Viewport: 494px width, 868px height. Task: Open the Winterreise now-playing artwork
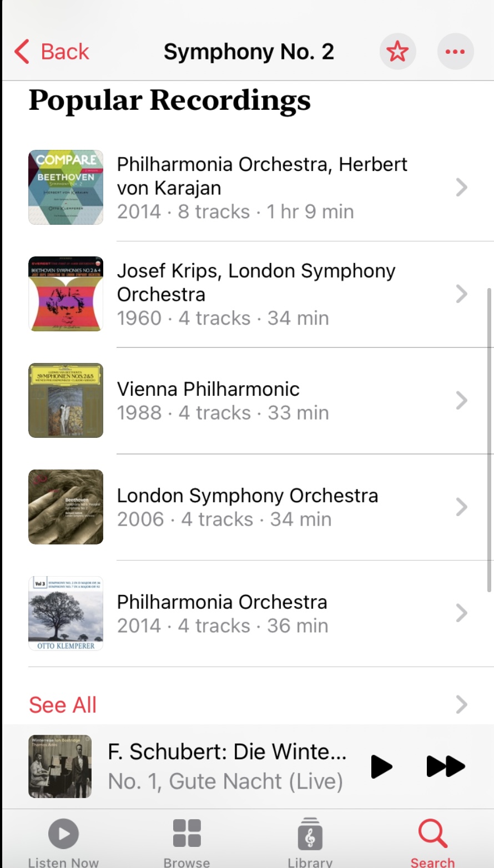60,766
